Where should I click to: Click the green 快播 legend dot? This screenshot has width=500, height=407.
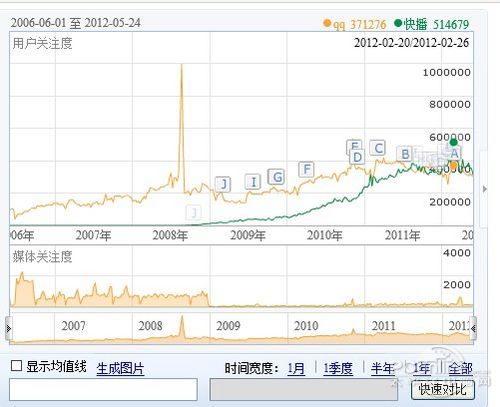[398, 23]
